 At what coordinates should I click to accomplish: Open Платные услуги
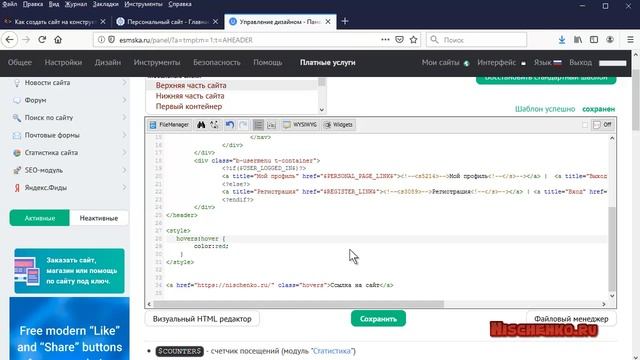click(327, 62)
